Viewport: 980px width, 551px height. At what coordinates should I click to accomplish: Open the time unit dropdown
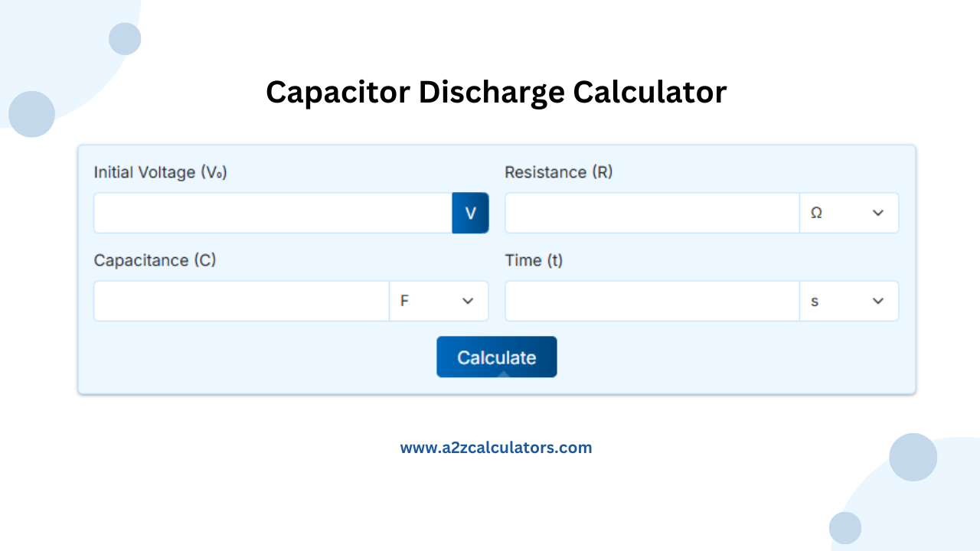pos(849,301)
